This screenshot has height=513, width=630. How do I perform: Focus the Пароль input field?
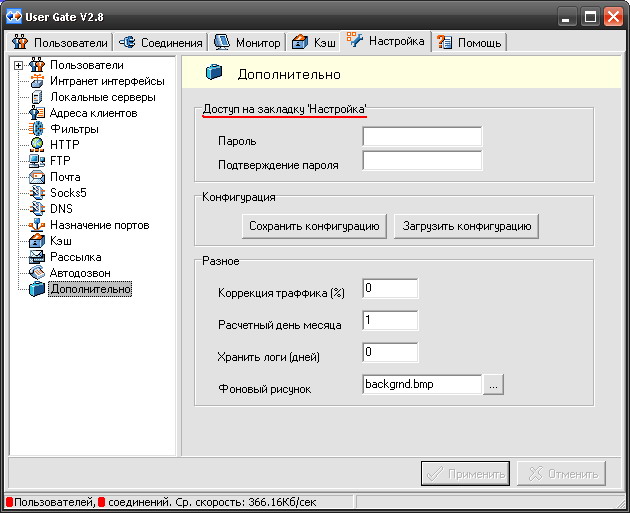click(422, 137)
